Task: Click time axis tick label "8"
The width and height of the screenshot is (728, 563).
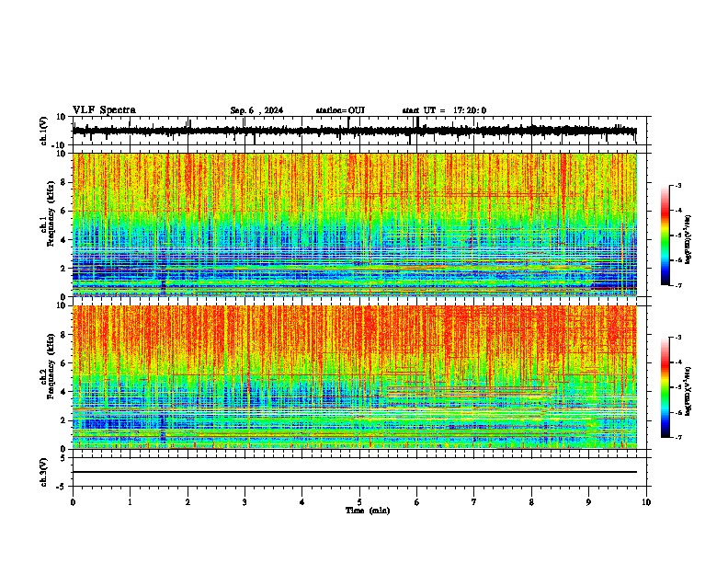Action: tap(531, 502)
